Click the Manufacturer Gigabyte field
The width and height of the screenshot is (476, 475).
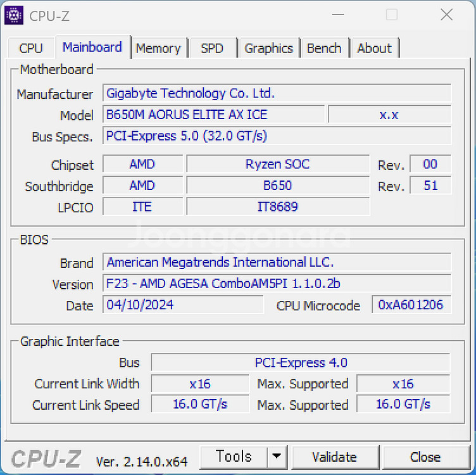[x=277, y=94]
